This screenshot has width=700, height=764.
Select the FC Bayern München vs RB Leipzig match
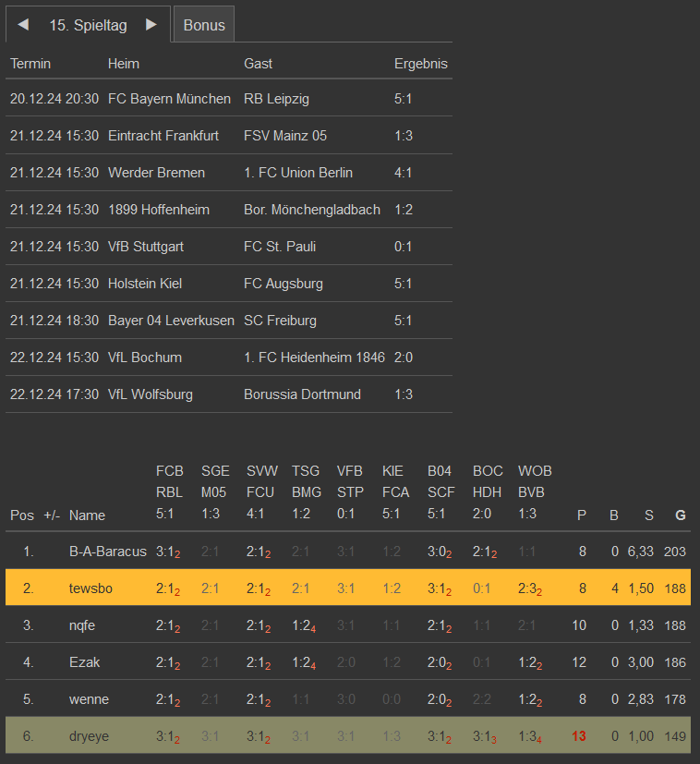click(229, 99)
